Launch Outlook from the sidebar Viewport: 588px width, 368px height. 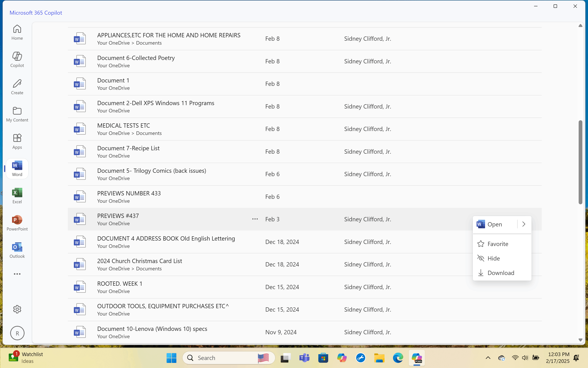17,250
